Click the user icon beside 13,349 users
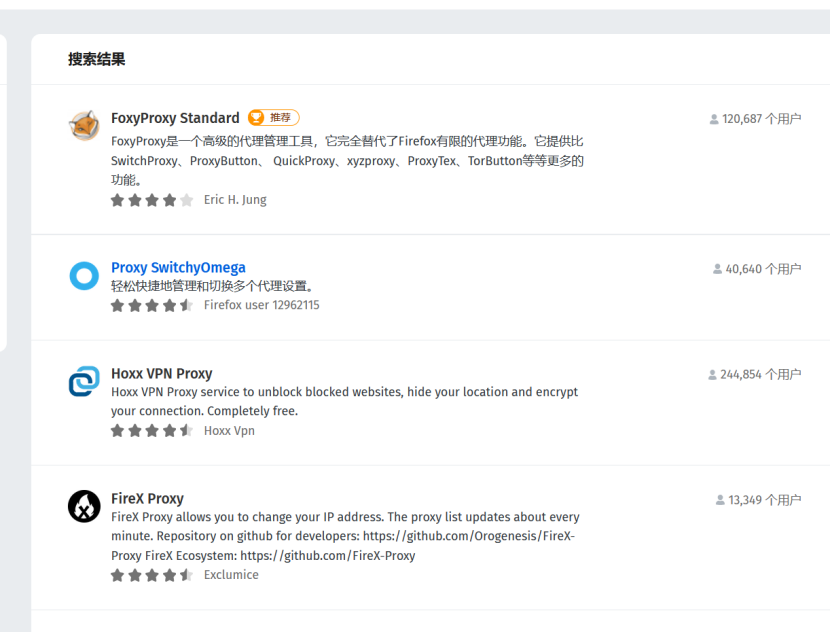 720,500
